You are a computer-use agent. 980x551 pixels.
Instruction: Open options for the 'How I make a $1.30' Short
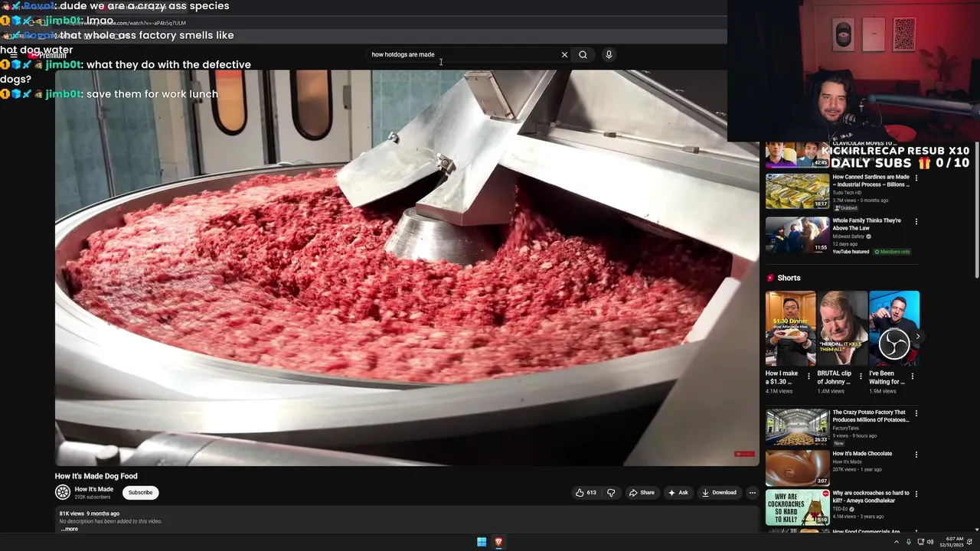pyautogui.click(x=808, y=377)
